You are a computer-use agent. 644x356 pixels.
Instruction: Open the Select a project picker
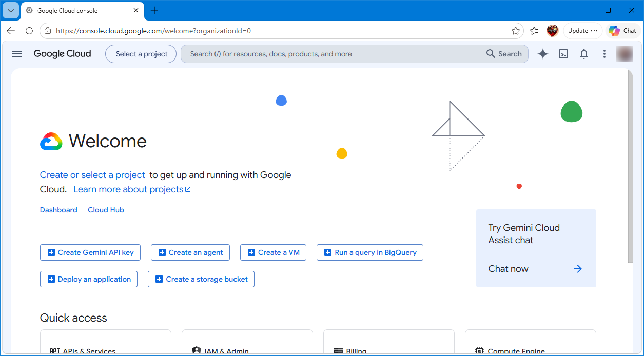click(142, 54)
